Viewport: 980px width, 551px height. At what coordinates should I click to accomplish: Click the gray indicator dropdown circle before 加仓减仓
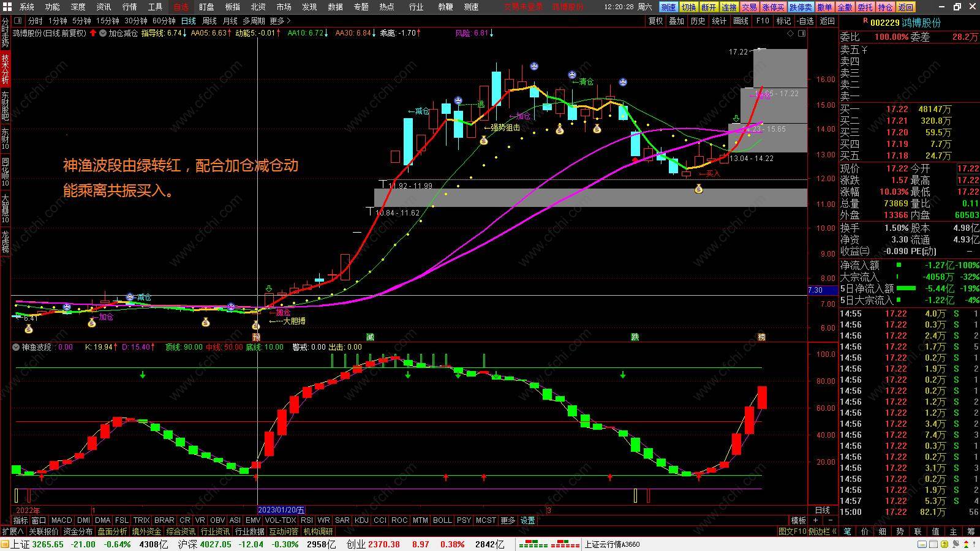coord(102,33)
